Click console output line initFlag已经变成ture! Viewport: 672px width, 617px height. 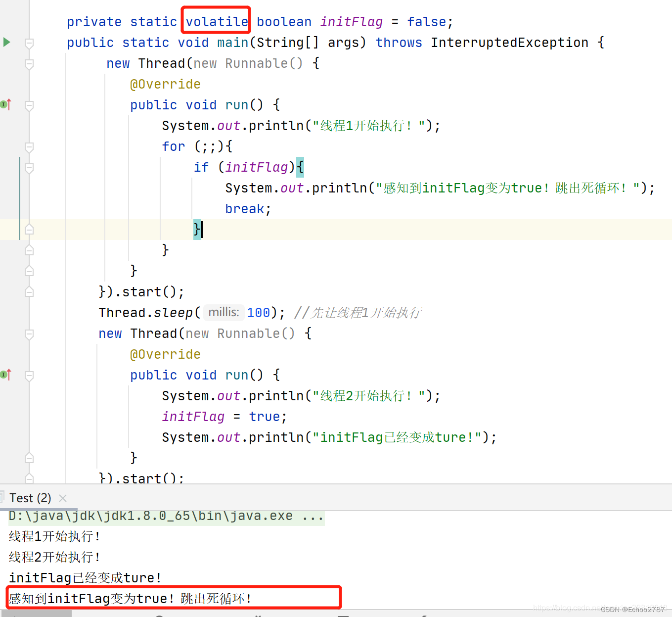[85, 578]
